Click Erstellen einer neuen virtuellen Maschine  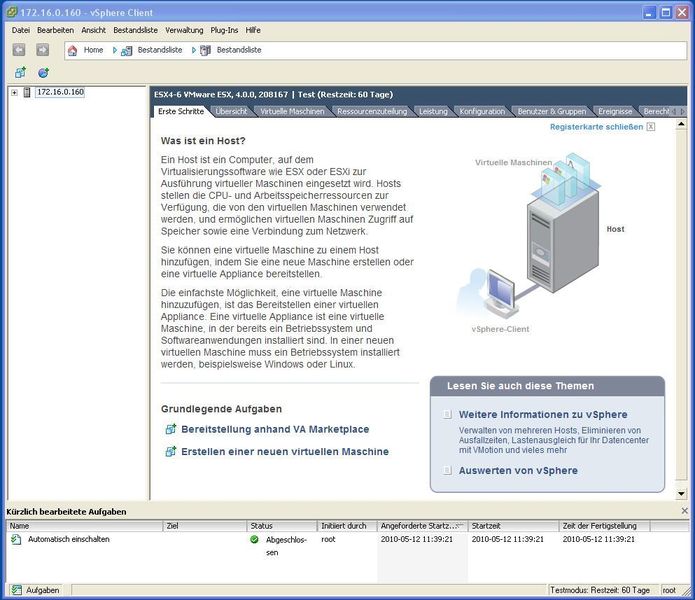point(285,452)
